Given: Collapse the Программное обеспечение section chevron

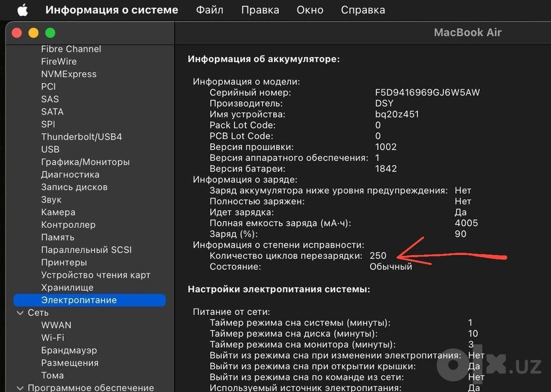Looking at the screenshot, I should [x=20, y=388].
